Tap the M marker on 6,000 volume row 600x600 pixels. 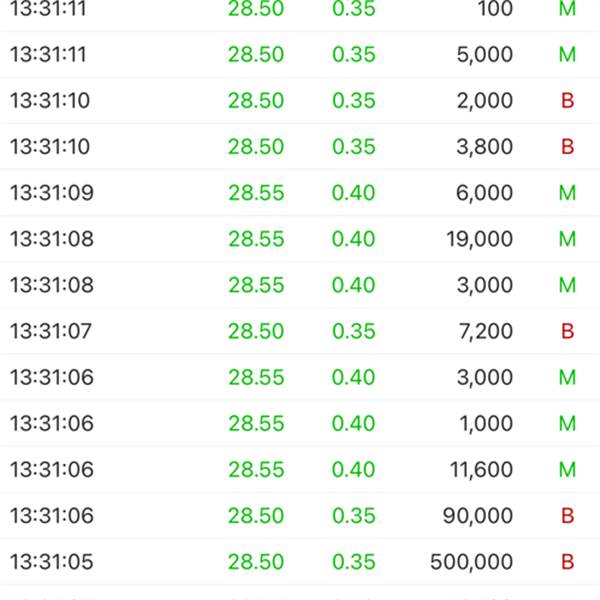pos(567,192)
